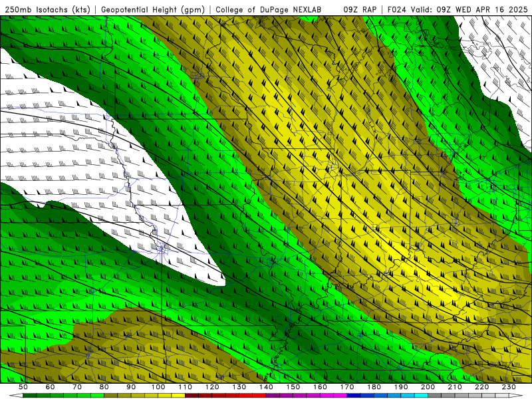Click the 160 value on the color scale
Image resolution: width=532 pixels, height=399 pixels.
(320, 387)
